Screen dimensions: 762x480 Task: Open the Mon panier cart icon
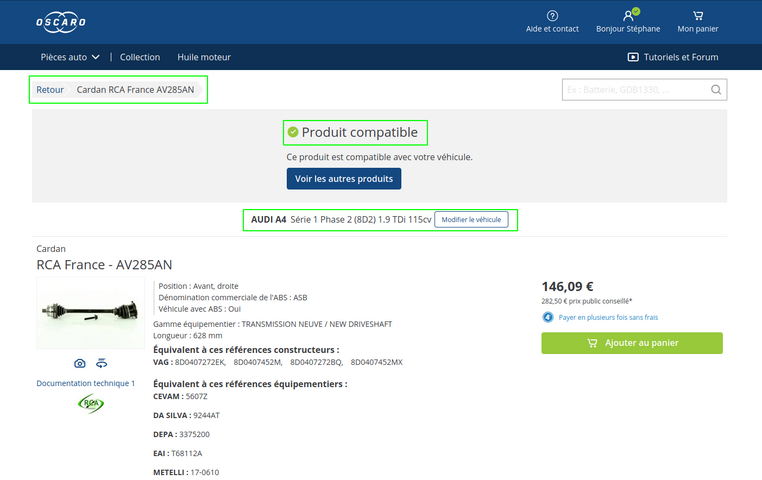point(698,16)
